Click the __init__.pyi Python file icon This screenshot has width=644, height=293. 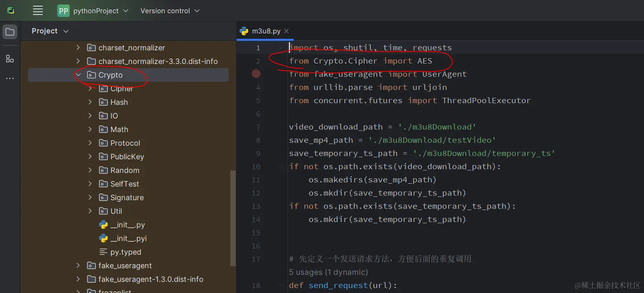click(x=103, y=239)
